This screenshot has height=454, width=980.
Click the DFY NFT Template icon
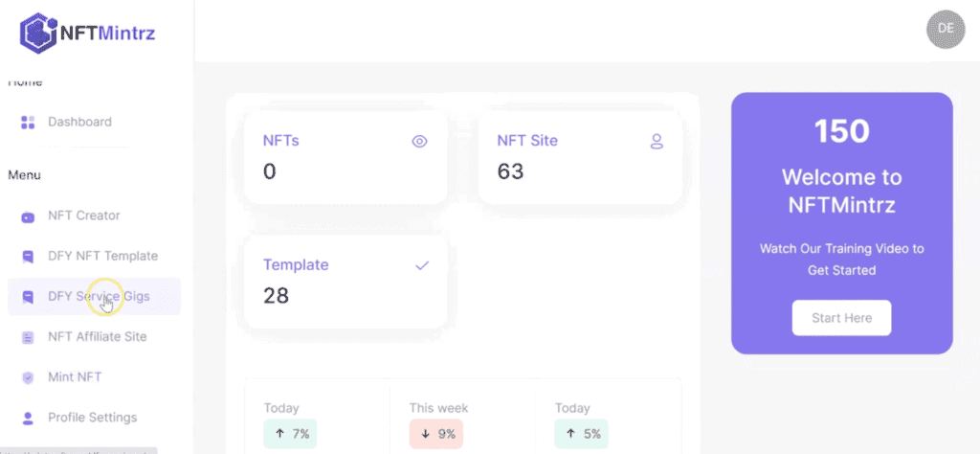click(28, 257)
